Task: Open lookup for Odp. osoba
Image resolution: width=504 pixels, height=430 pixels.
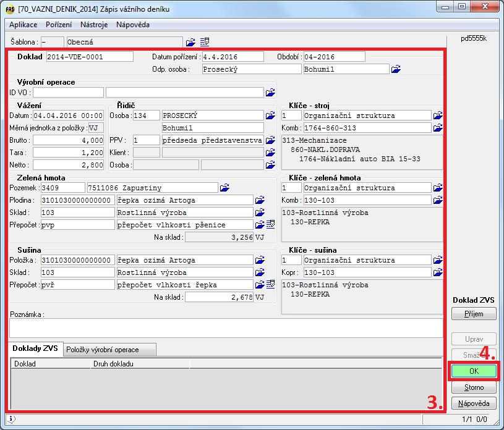Action: coord(396,69)
